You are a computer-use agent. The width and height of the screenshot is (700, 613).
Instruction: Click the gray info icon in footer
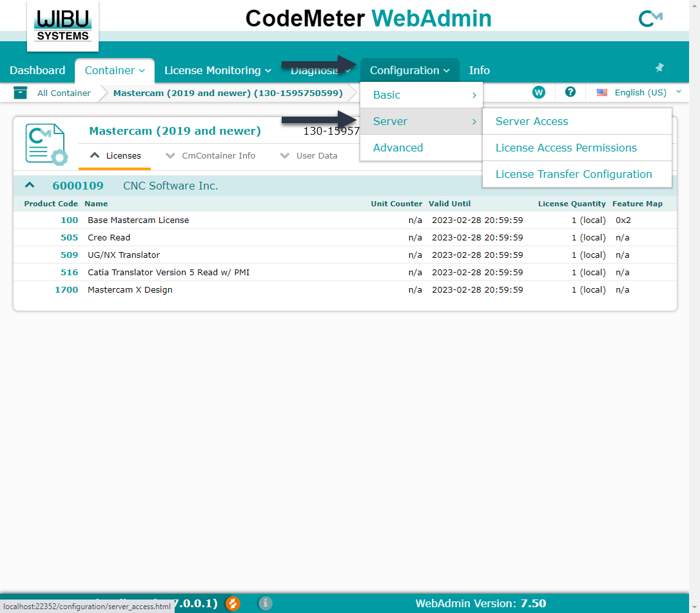click(x=265, y=603)
